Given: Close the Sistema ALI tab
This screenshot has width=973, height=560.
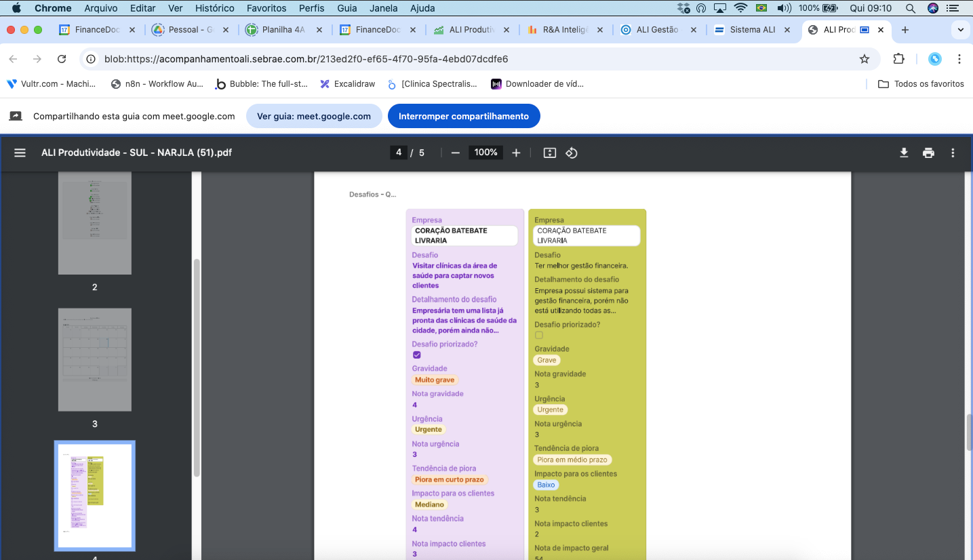Looking at the screenshot, I should (x=787, y=30).
